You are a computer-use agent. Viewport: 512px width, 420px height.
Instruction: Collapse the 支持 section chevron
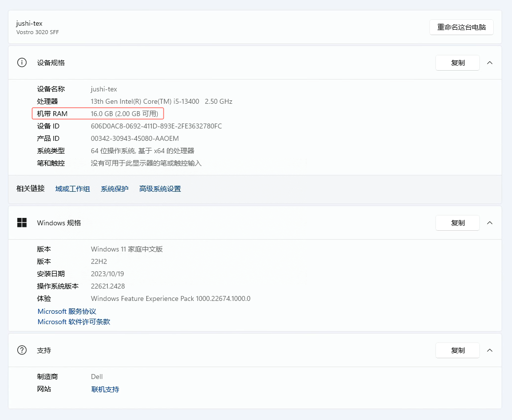coord(489,350)
